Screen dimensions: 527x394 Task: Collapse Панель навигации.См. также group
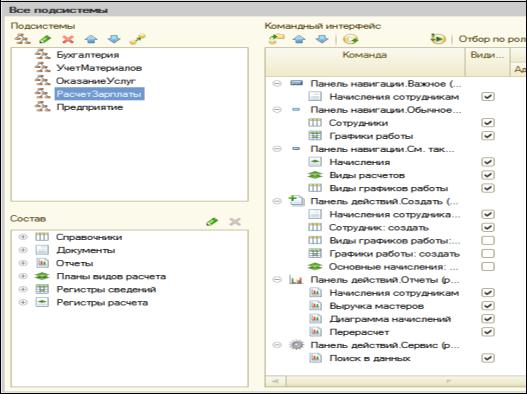(277, 149)
